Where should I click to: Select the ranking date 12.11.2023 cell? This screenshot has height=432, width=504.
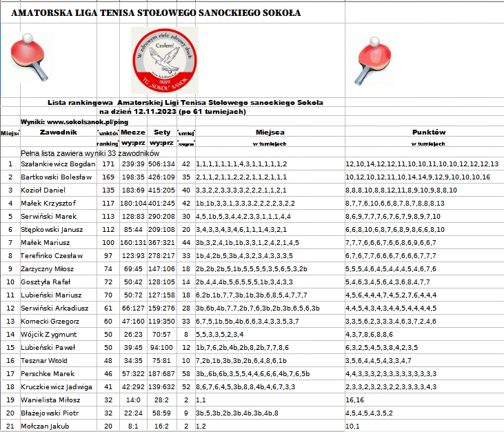172,112
